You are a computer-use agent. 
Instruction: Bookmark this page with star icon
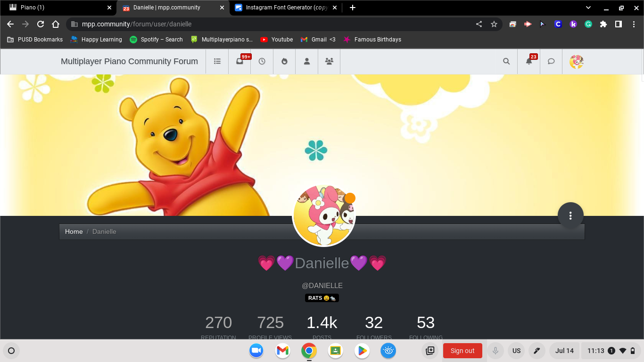[494, 24]
